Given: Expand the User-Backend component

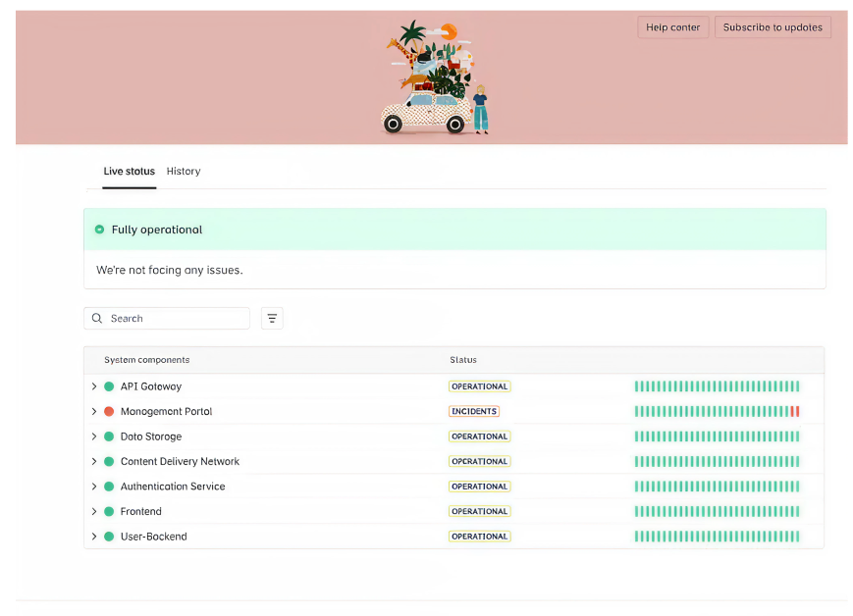Looking at the screenshot, I should point(93,536).
